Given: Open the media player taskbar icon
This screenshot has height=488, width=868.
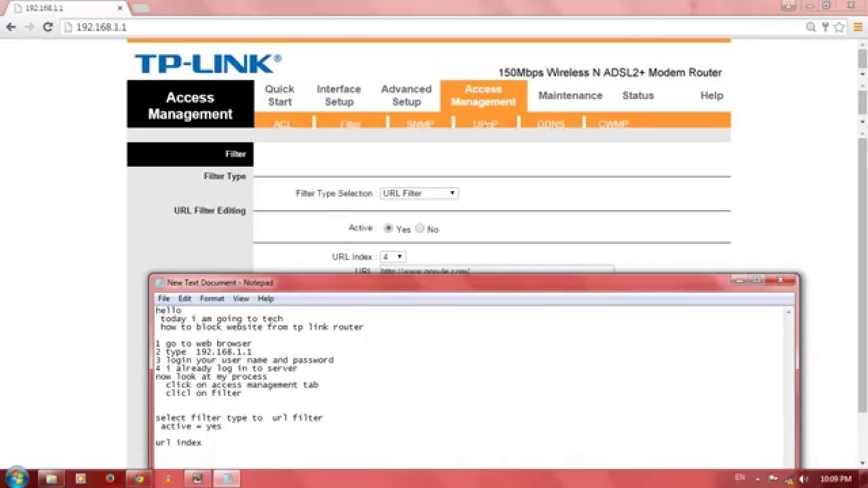Looking at the screenshot, I should click(x=81, y=479).
